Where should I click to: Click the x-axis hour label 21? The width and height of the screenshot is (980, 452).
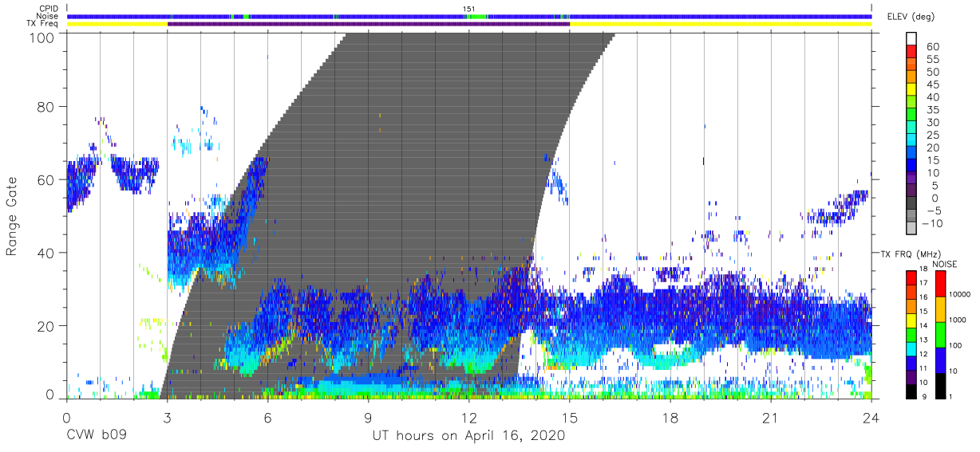(771, 419)
